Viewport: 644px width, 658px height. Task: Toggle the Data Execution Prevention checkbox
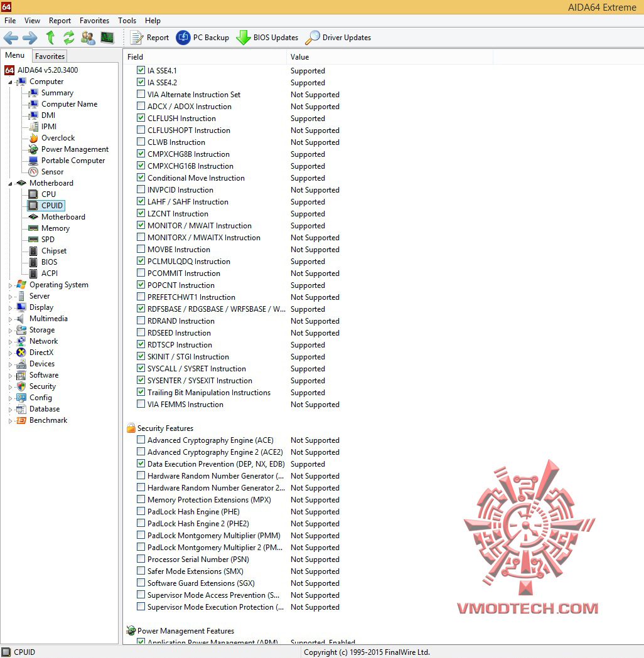coord(141,464)
